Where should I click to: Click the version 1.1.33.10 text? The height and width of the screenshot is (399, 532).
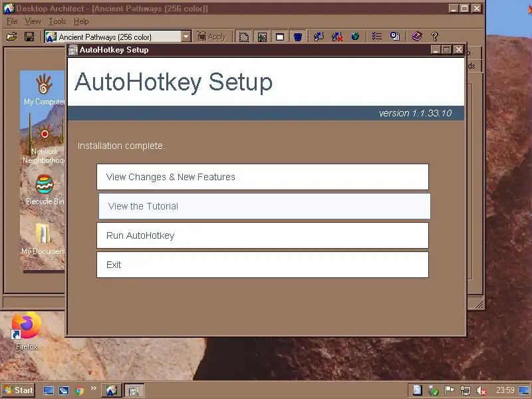click(x=415, y=113)
